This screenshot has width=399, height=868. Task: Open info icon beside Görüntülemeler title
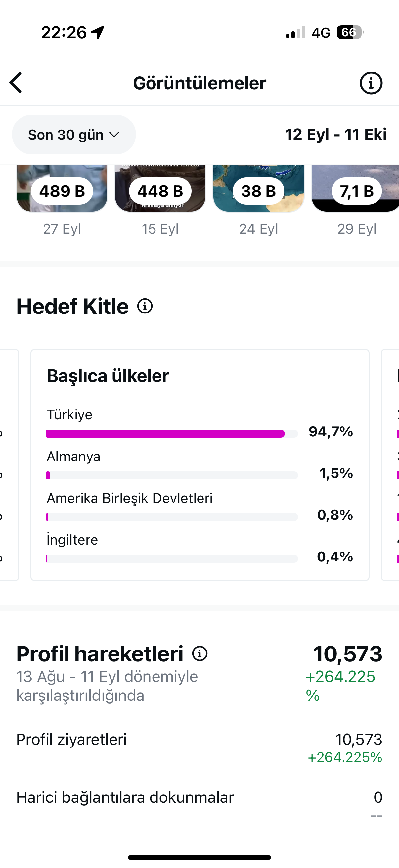pos(371,83)
